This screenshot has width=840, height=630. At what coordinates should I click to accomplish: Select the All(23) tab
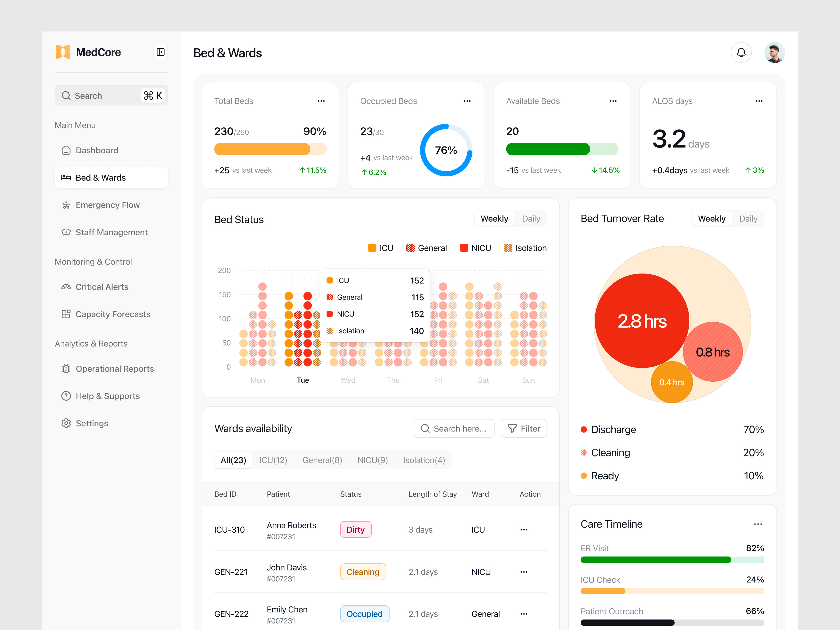coord(233,460)
